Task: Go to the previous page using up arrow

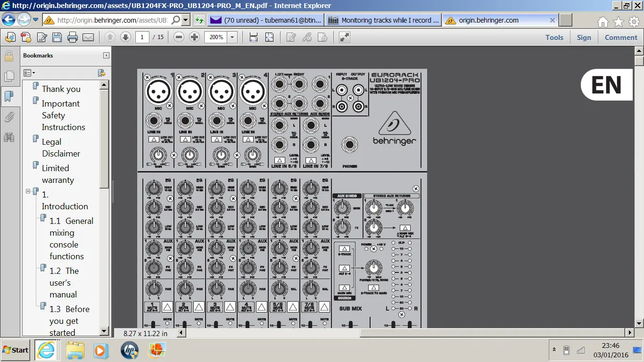Action: click(110, 37)
